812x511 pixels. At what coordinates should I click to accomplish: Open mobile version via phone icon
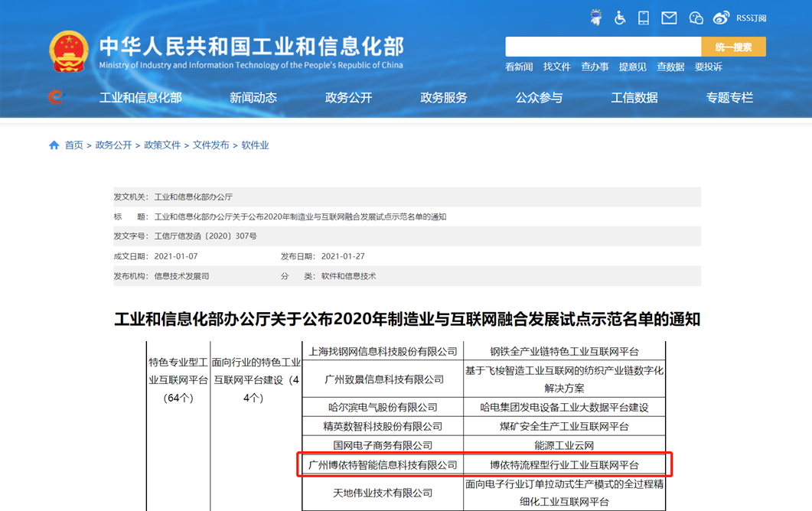click(x=644, y=18)
